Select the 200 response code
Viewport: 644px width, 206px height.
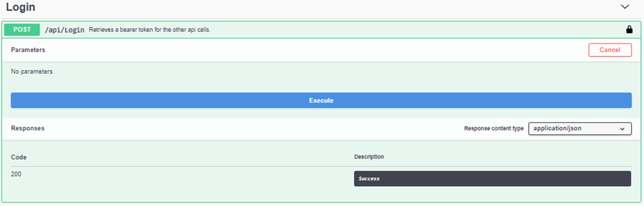point(16,174)
